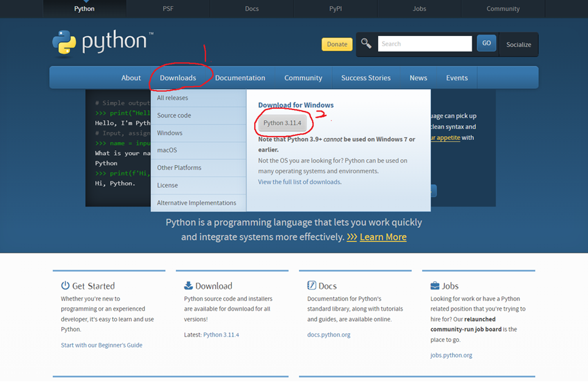Screen dimensions: 588x382
Task: Open the PSF tab in top bar
Action: point(168,9)
